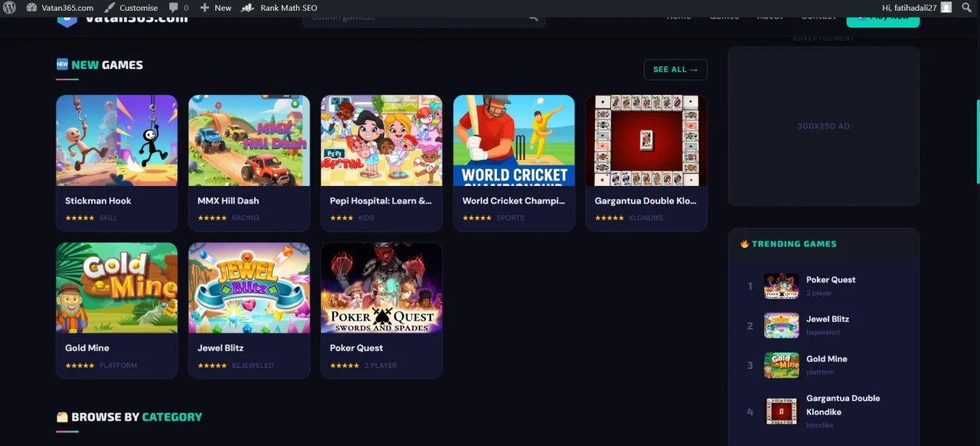Open the comments bubble showing 0
The image size is (980, 446).
pos(178,8)
